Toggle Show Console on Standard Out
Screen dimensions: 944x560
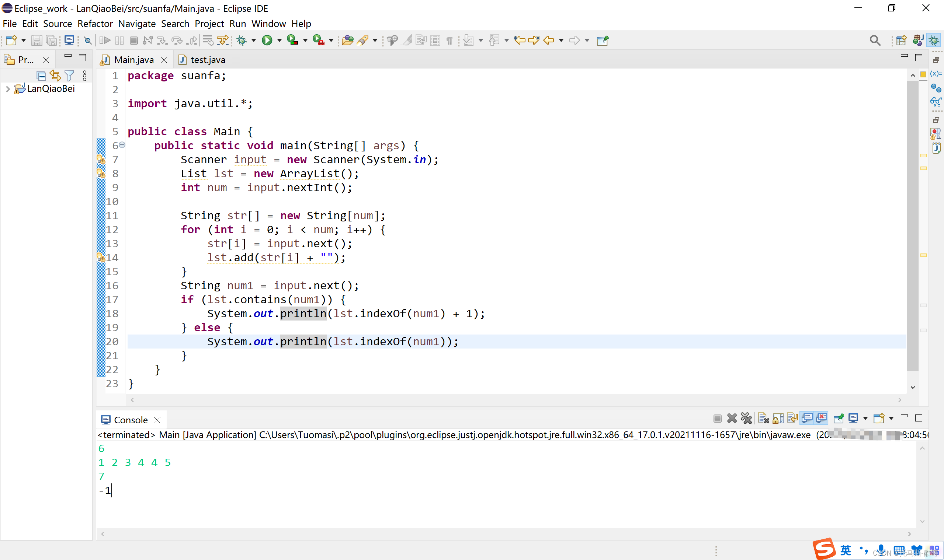pos(807,418)
